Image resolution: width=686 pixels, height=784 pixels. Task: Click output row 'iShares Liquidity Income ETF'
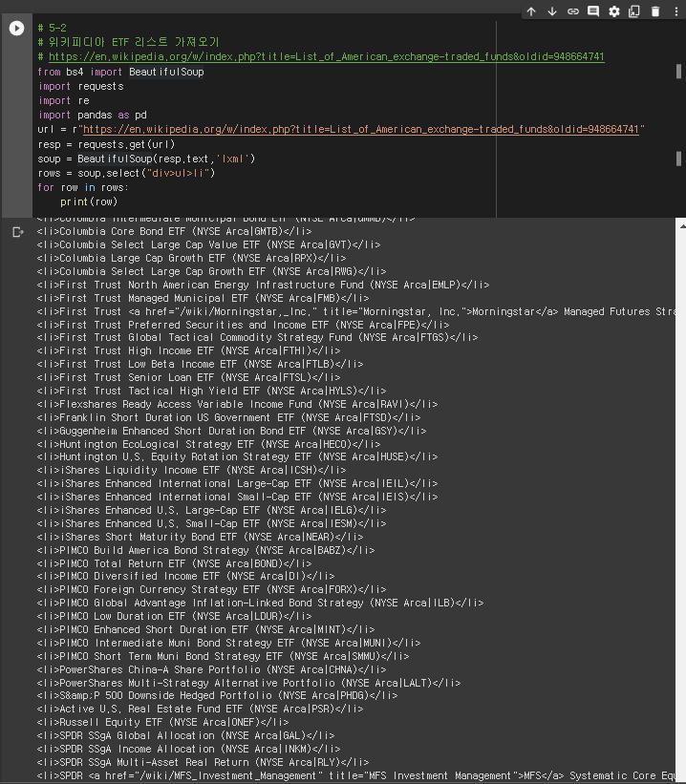pos(191,471)
